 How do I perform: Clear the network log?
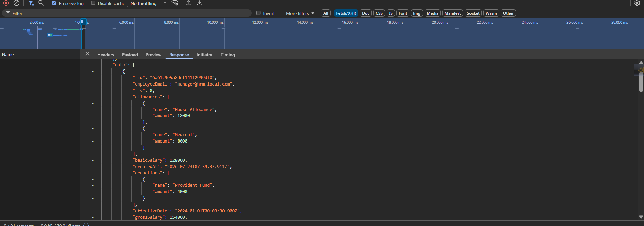tap(16, 3)
